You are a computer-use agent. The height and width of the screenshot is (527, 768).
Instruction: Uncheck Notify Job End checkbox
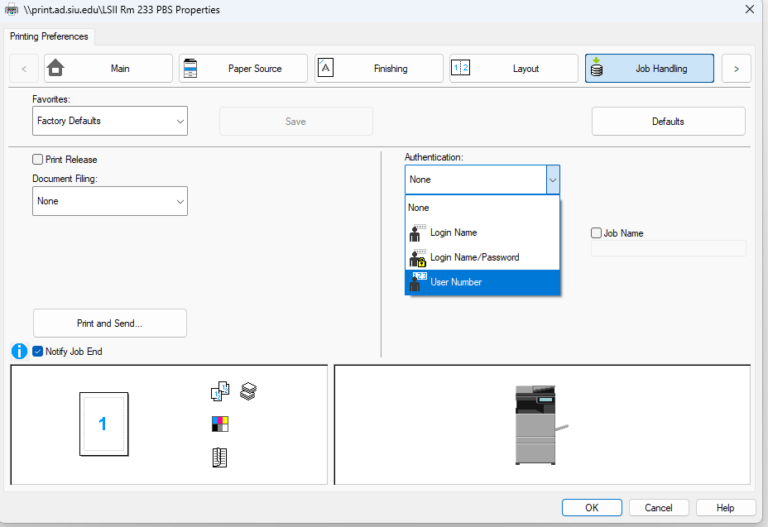38,351
